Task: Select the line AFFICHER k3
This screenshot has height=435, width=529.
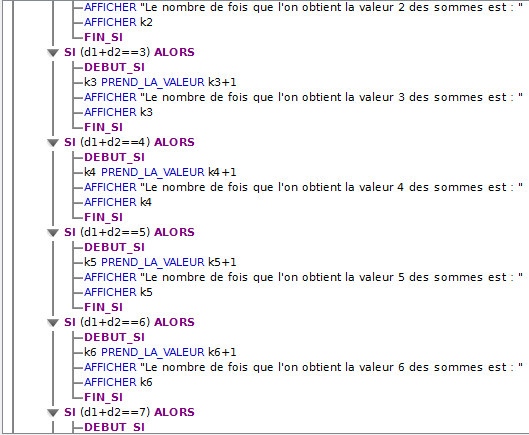Action: point(118,112)
